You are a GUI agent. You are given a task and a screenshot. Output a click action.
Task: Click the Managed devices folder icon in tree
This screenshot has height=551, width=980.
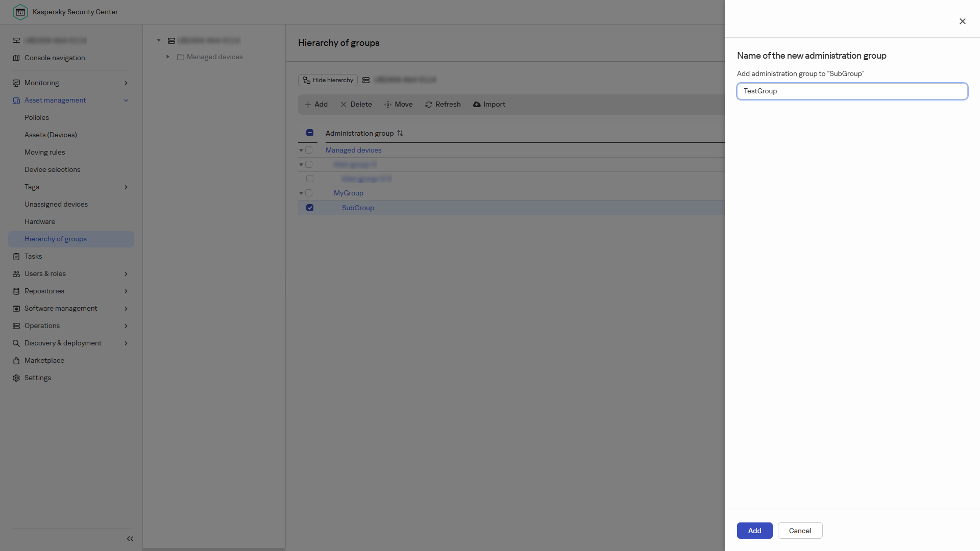[x=181, y=57]
